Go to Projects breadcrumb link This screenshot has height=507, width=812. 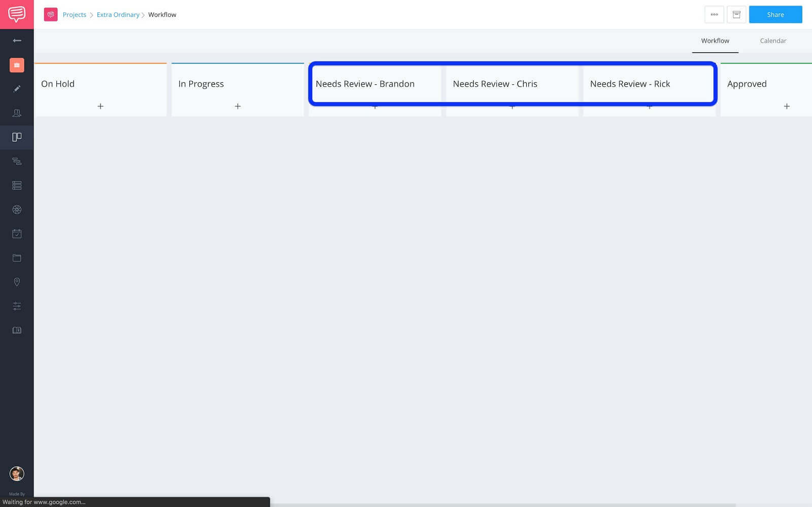click(75, 15)
